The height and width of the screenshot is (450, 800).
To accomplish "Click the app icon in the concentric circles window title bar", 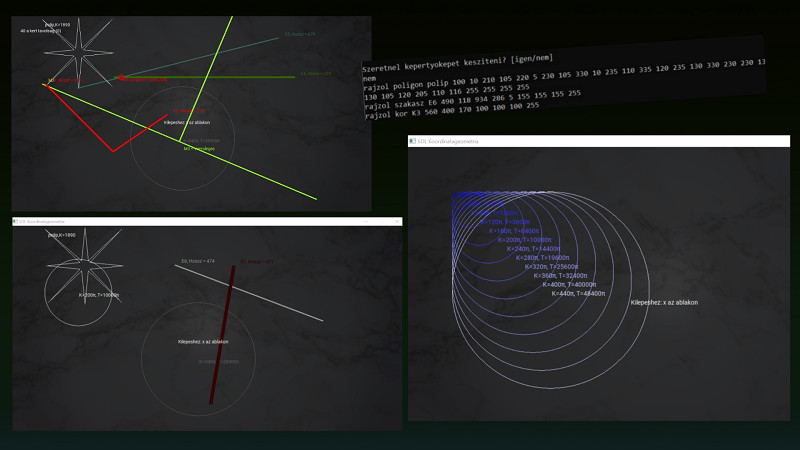I will point(413,142).
